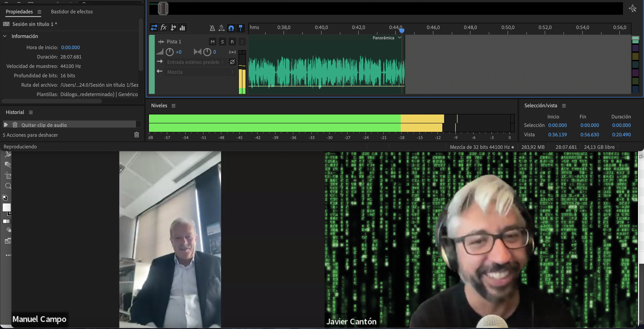Toggle snapping magnet icon
644x329 pixels.
tap(231, 28)
